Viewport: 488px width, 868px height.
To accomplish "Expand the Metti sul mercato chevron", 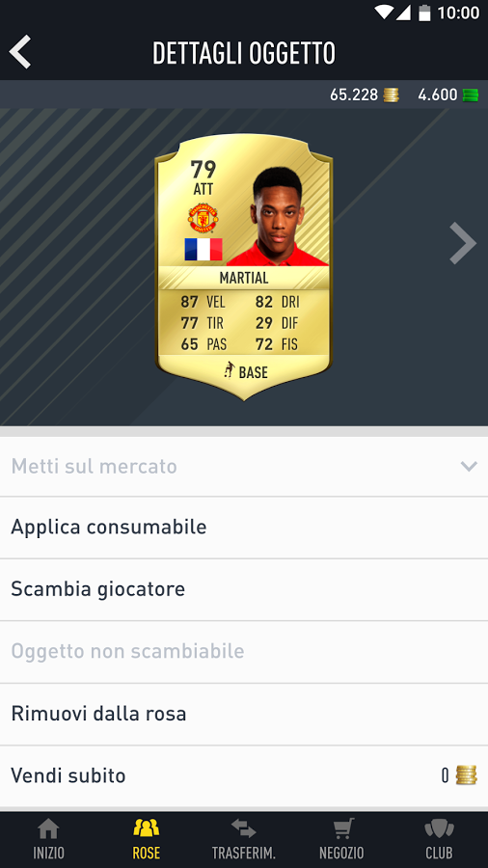I will [x=469, y=467].
